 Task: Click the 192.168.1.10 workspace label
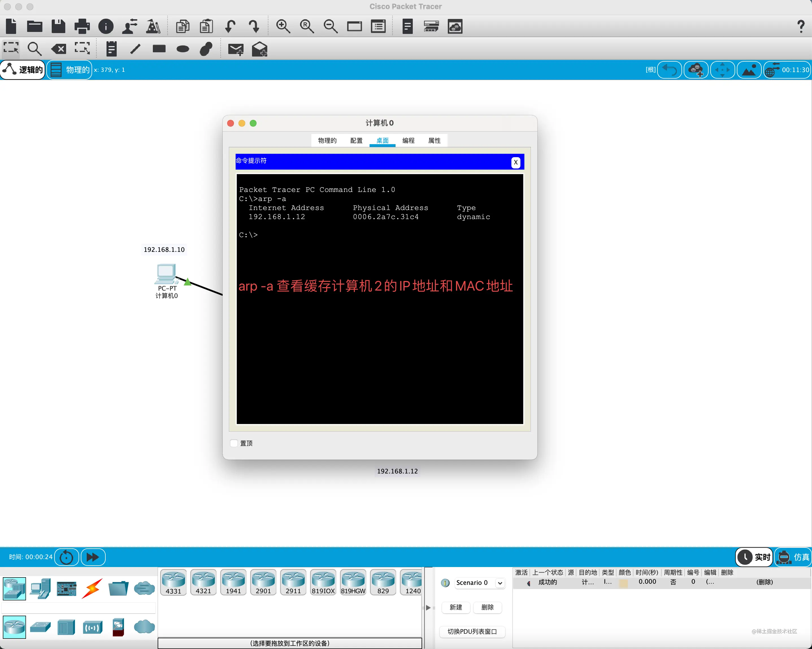click(164, 250)
